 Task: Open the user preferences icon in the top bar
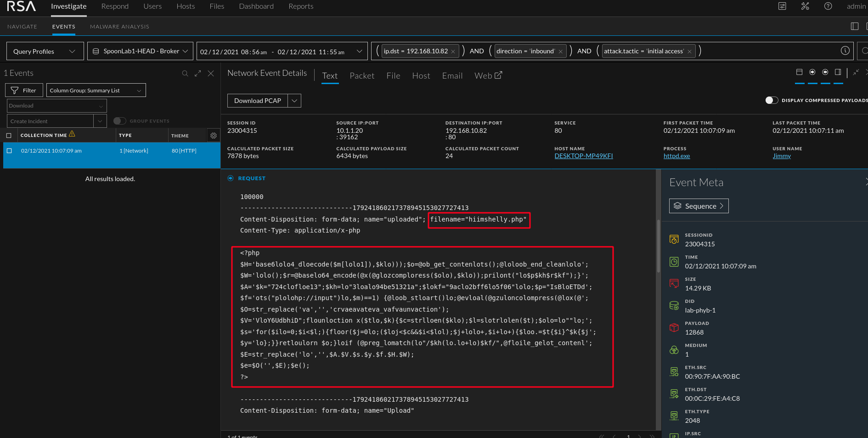click(x=782, y=6)
